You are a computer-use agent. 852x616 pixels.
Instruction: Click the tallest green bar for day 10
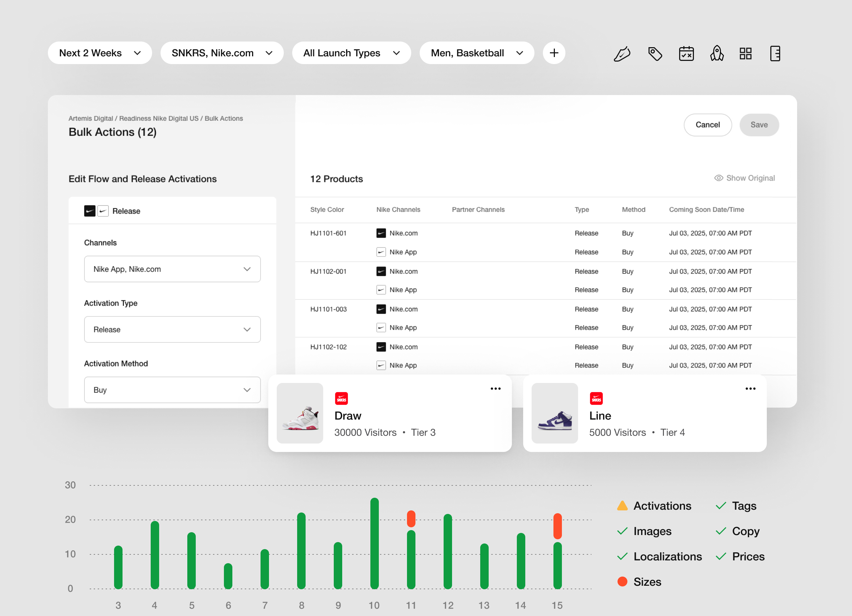[374, 543]
